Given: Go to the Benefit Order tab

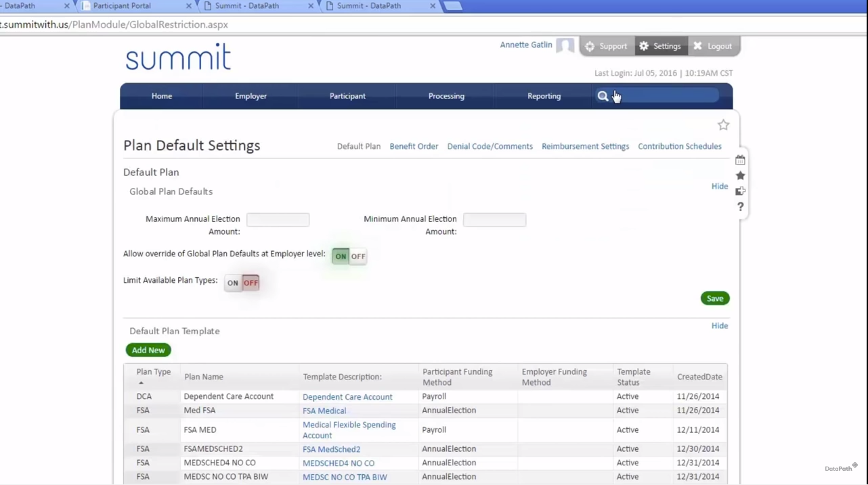Looking at the screenshot, I should tap(414, 146).
